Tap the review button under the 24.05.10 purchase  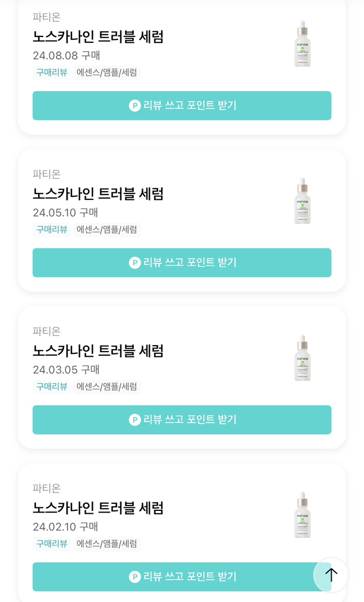pyautogui.click(x=182, y=263)
